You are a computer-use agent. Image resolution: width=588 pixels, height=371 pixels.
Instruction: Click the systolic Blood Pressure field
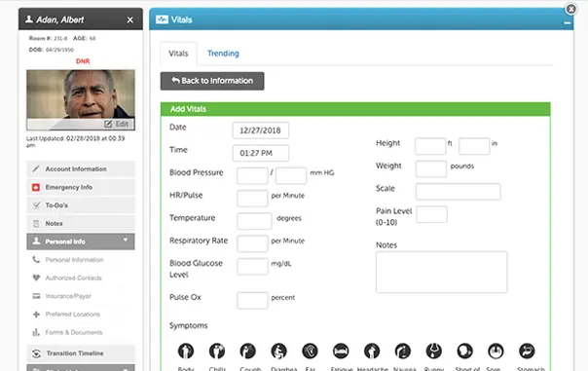tap(252, 176)
